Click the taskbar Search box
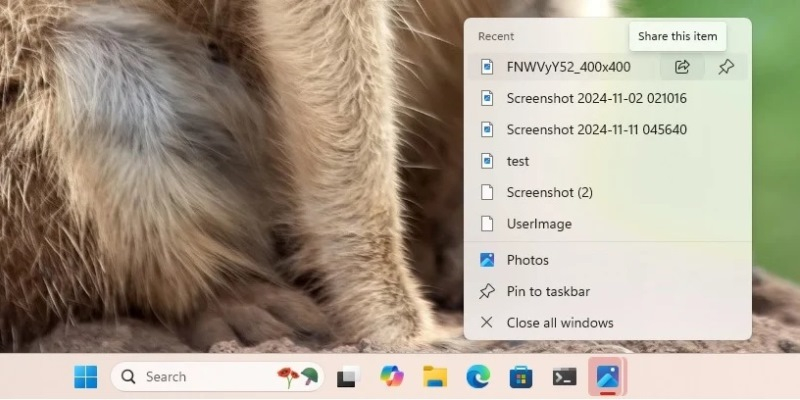This screenshot has height=400, width=800. coord(200,377)
